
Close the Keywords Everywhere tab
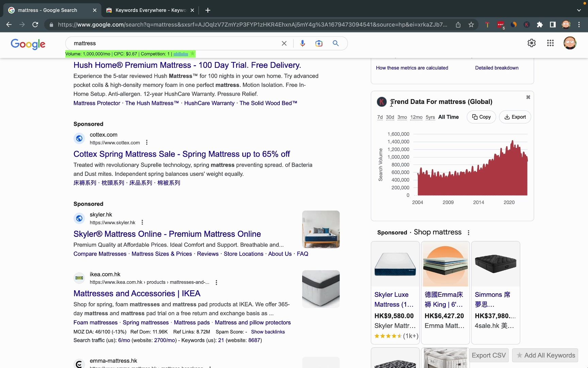pyautogui.click(x=192, y=10)
